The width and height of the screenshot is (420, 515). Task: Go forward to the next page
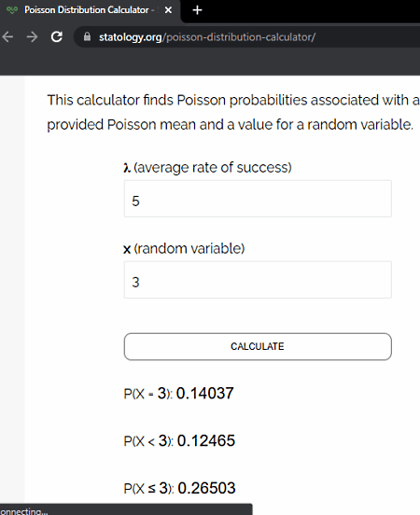32,36
